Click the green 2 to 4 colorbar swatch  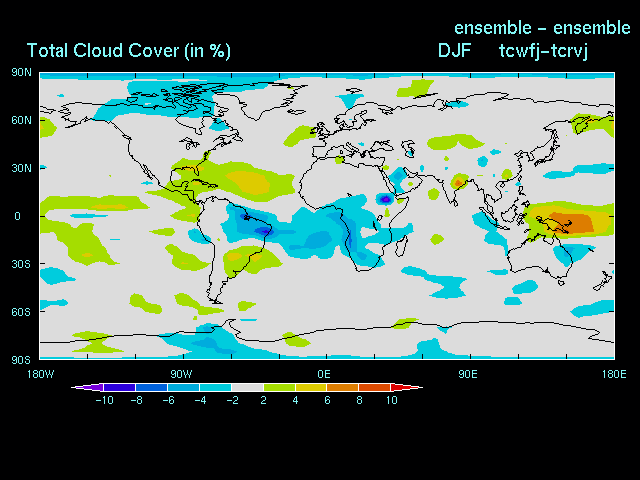(x=279, y=387)
